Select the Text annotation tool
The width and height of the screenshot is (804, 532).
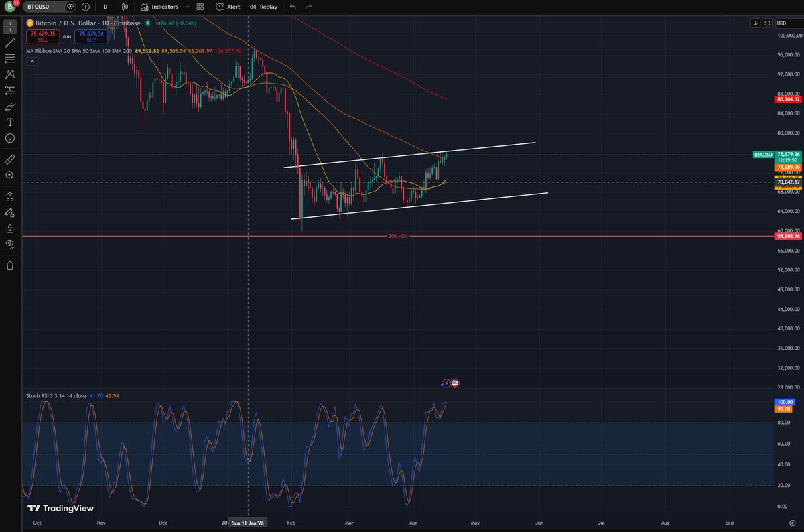click(10, 122)
